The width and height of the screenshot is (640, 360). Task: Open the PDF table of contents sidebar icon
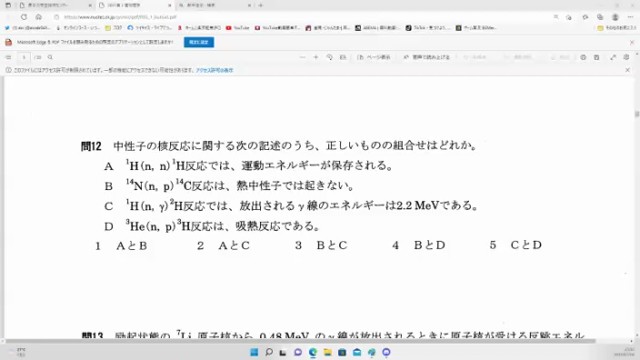pyautogui.click(x=8, y=58)
